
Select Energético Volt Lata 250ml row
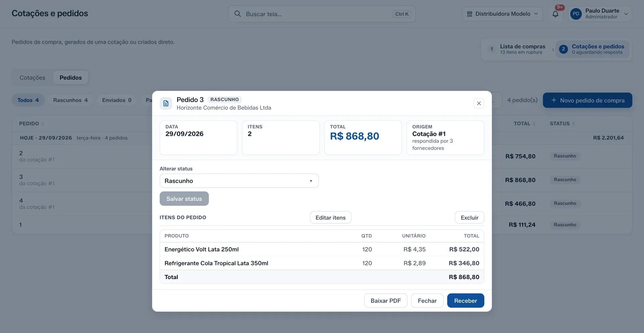[x=322, y=249]
